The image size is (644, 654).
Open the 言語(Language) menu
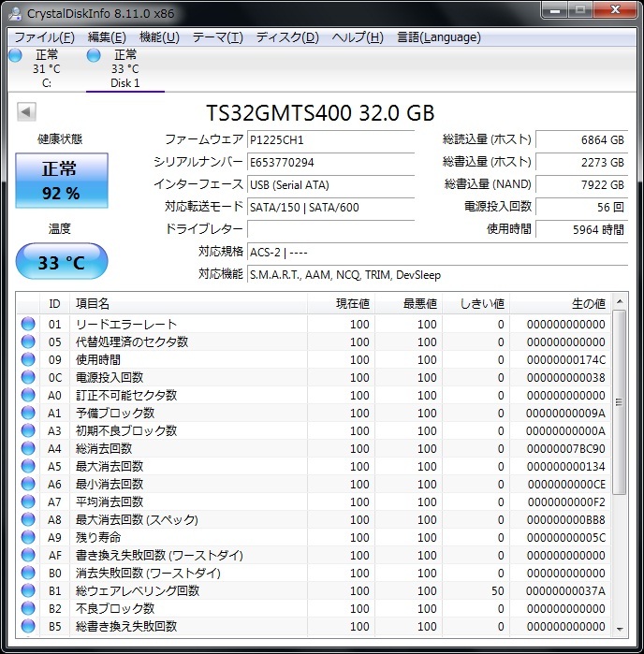point(438,37)
